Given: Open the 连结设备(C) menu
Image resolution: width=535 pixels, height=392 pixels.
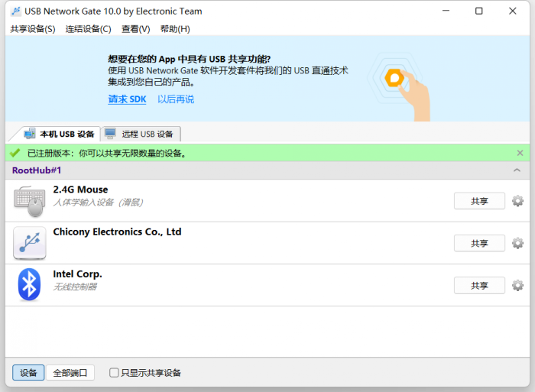Looking at the screenshot, I should tap(89, 29).
